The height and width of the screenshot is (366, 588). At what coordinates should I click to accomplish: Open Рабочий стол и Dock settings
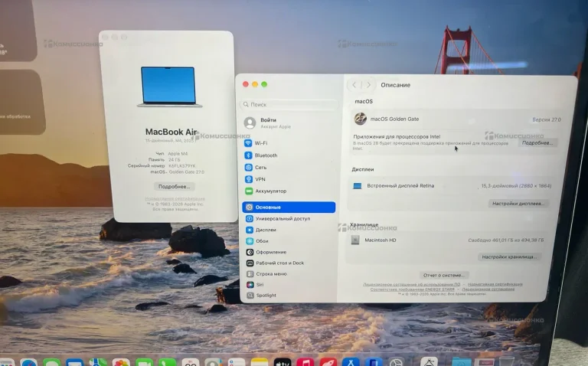point(289,263)
